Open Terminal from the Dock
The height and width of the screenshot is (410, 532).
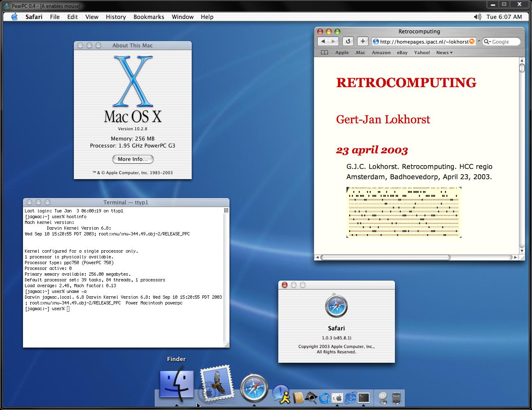[364, 397]
